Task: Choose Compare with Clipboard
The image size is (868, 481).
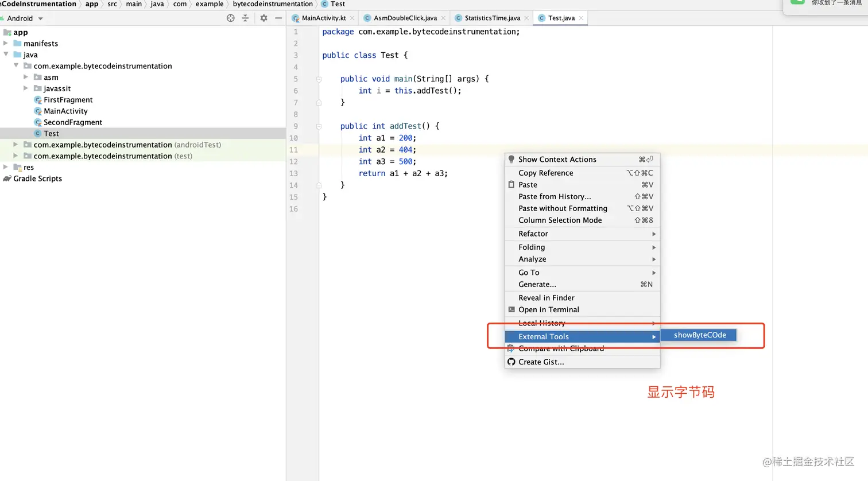Action: [x=582, y=348]
